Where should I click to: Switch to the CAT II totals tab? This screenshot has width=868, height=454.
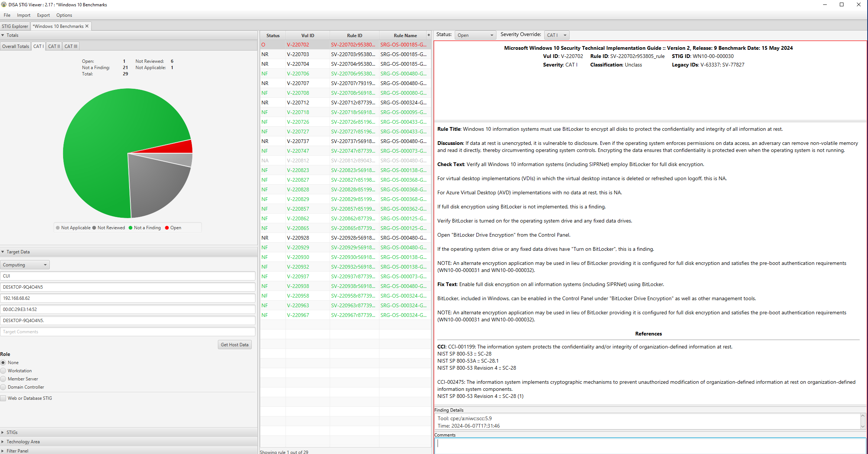click(x=54, y=46)
